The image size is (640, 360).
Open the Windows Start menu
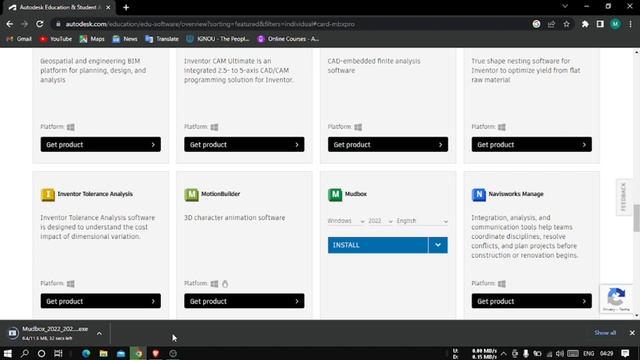7,353
